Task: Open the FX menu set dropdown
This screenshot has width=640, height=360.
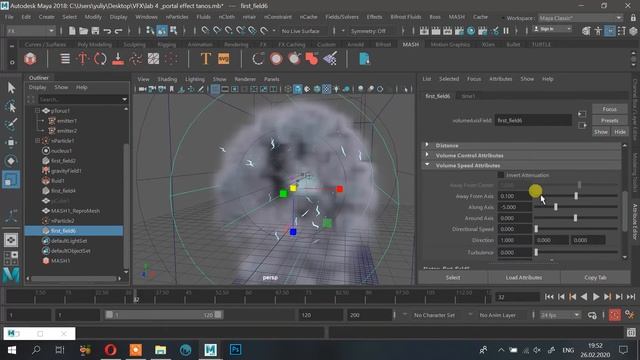Action: click(30, 31)
